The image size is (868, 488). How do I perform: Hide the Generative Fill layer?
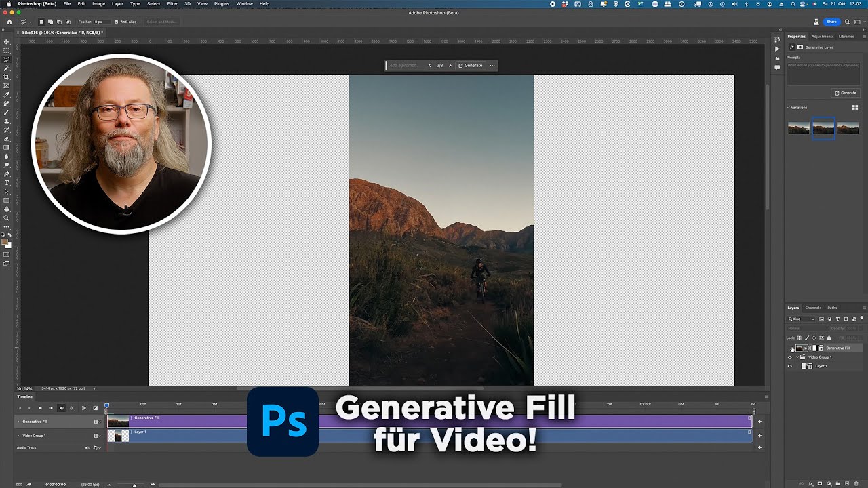[790, 348]
